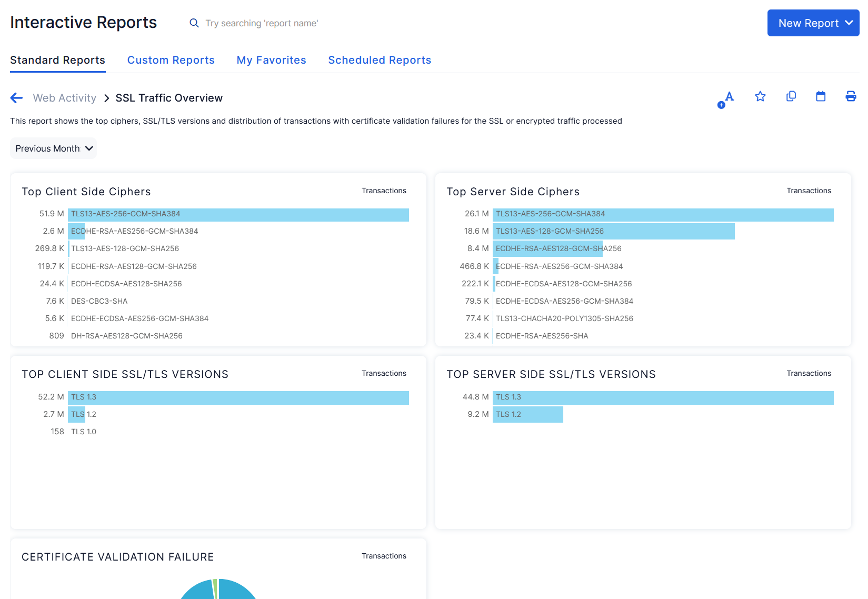Click 44.8 M server TLS value

tap(476, 397)
